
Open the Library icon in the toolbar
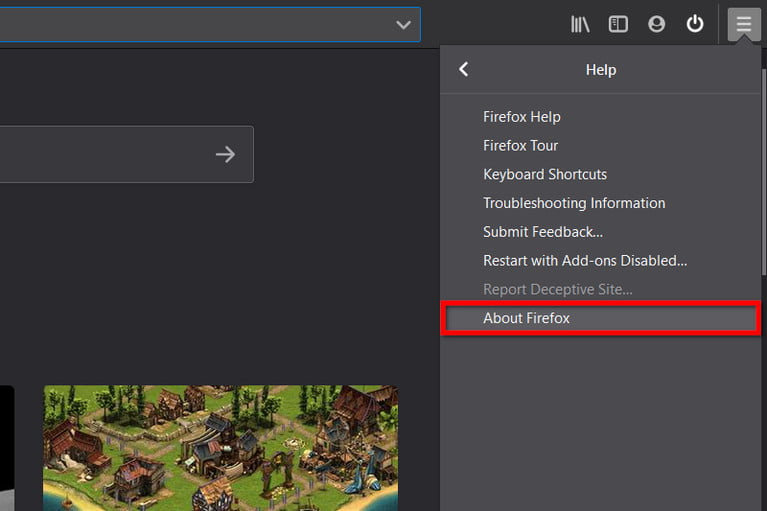coord(580,24)
